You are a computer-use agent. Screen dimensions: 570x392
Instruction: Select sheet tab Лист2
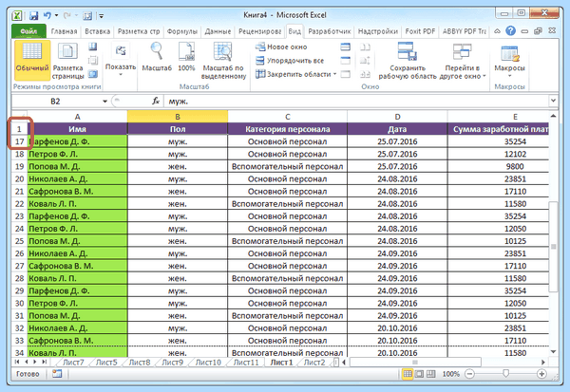tap(314, 363)
